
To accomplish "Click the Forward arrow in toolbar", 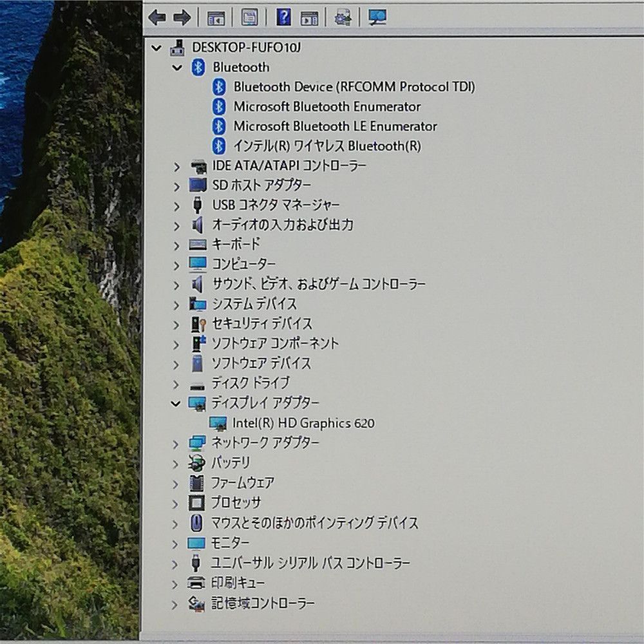I will (x=182, y=17).
